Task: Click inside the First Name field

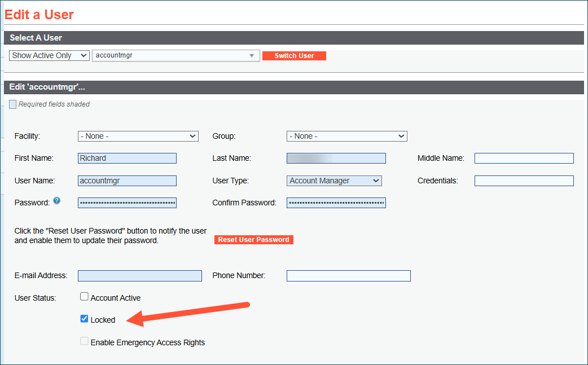Action: pyautogui.click(x=127, y=158)
